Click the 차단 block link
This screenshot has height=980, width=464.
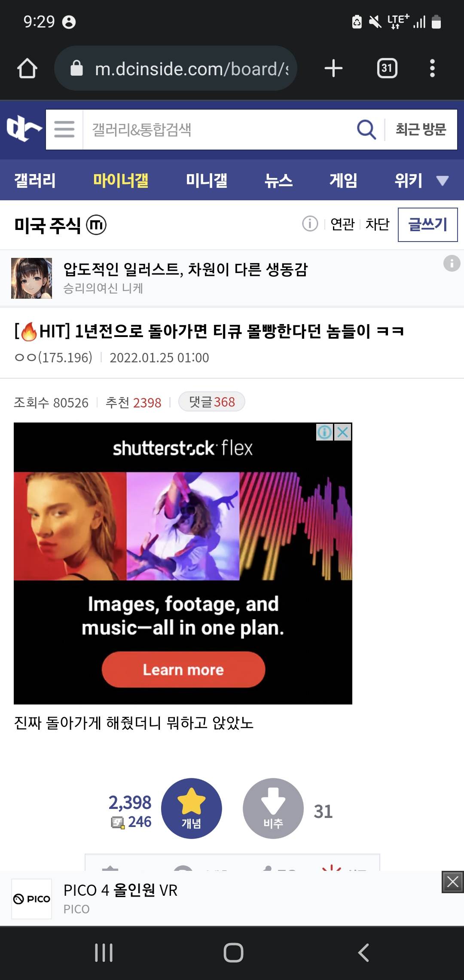coord(377,224)
